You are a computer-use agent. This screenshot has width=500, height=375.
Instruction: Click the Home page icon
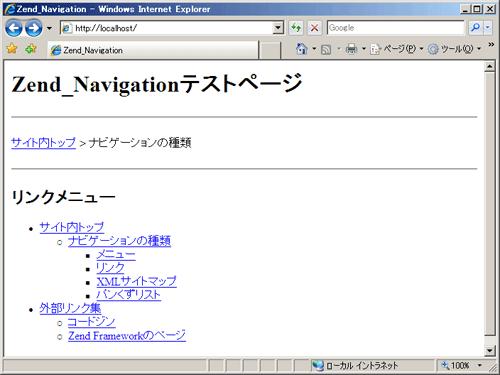pyautogui.click(x=302, y=49)
